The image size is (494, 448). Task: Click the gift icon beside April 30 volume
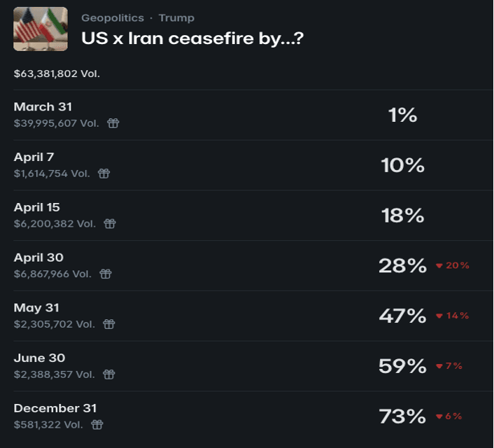[105, 274]
